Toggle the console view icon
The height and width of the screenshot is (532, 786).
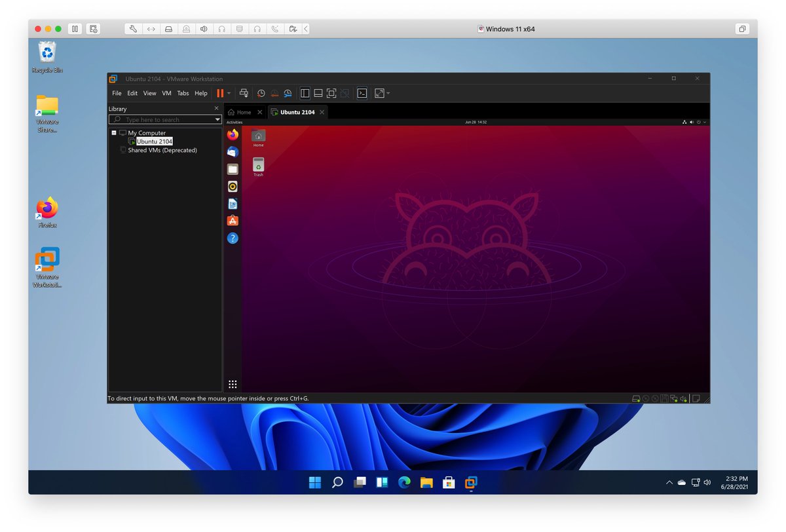[x=362, y=94]
